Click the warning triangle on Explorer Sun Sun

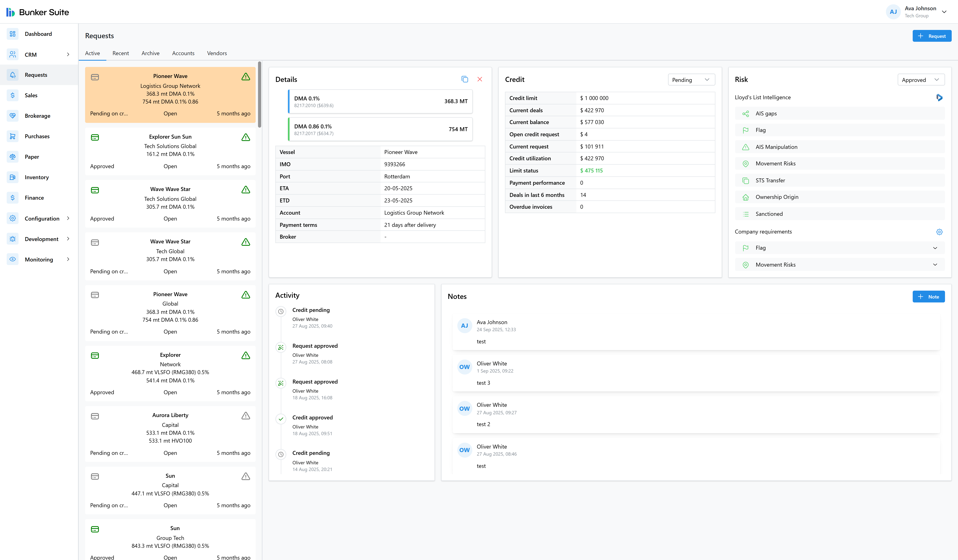[246, 138]
